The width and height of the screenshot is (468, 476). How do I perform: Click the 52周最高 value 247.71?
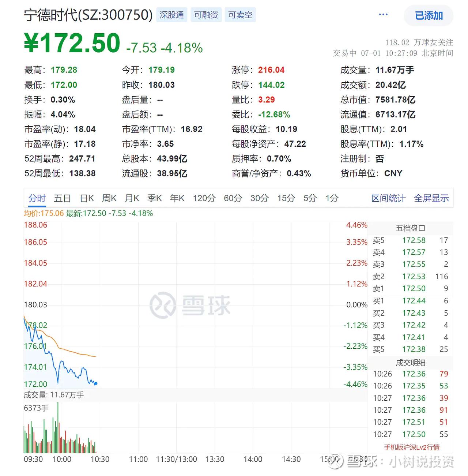pyautogui.click(x=82, y=159)
